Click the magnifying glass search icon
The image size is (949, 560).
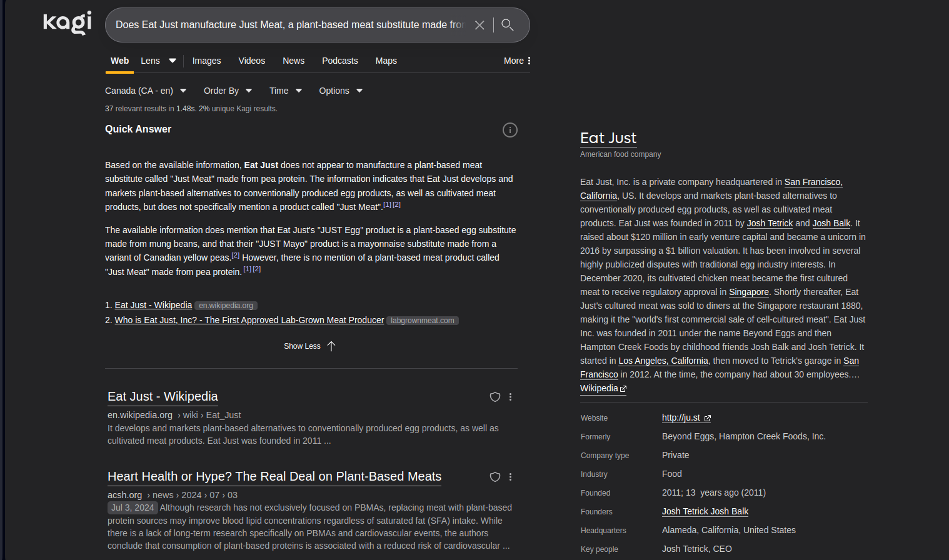508,25
